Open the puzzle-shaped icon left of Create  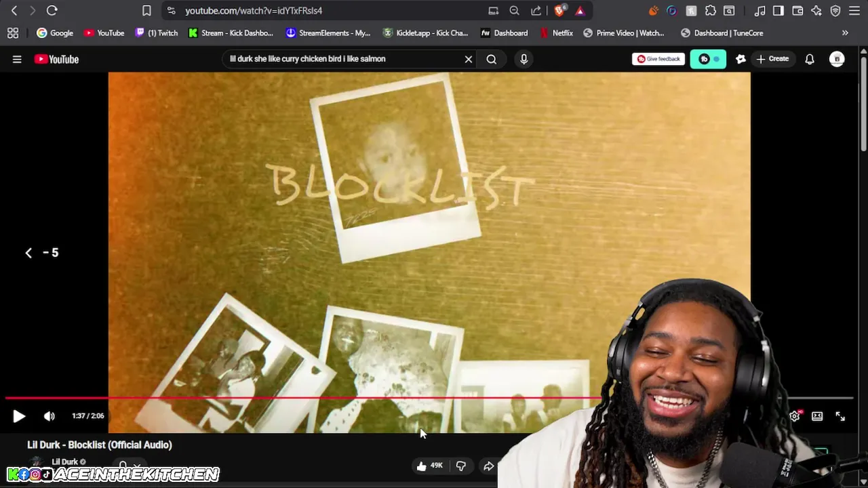pos(741,60)
